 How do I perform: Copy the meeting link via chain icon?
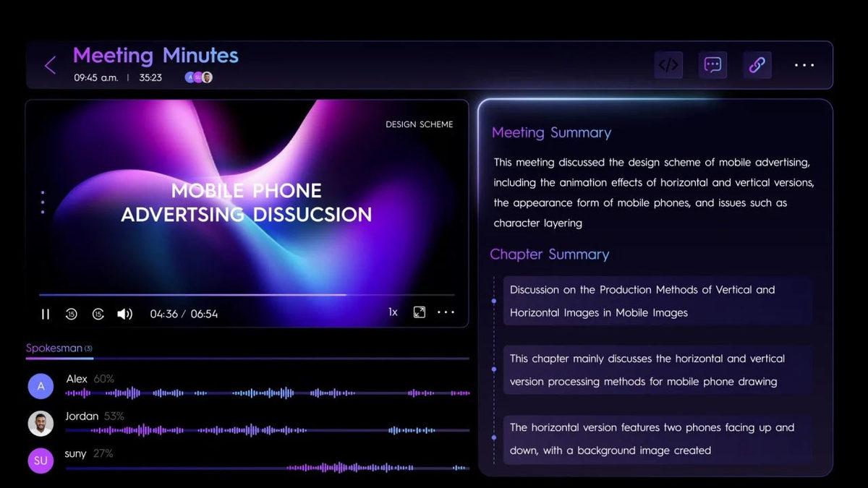(x=757, y=65)
